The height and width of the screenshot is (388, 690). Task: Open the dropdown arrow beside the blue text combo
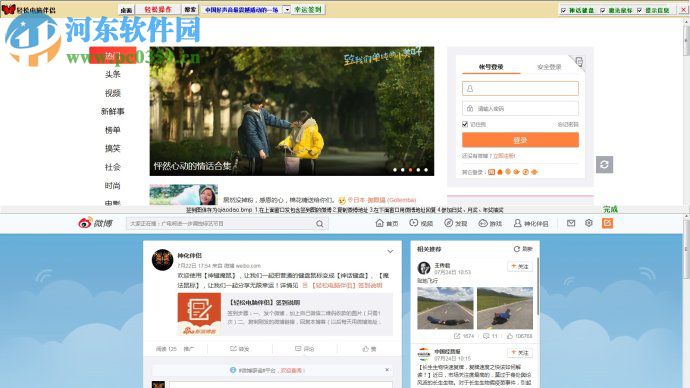tap(287, 10)
